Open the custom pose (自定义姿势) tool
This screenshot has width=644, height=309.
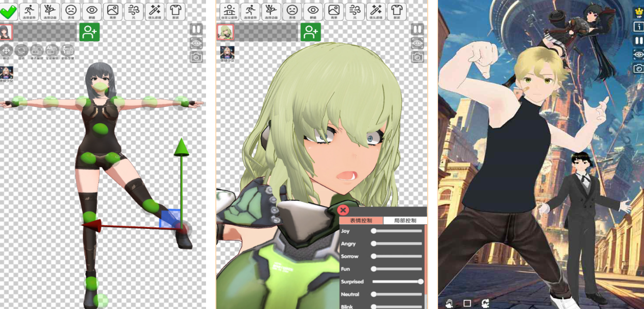point(229,11)
